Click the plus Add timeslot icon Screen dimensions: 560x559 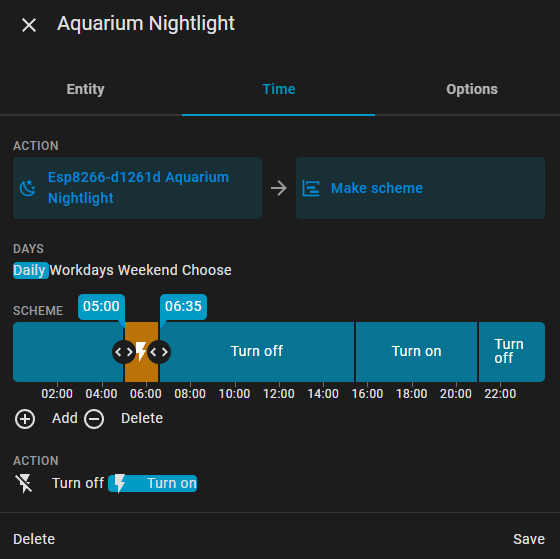25,419
